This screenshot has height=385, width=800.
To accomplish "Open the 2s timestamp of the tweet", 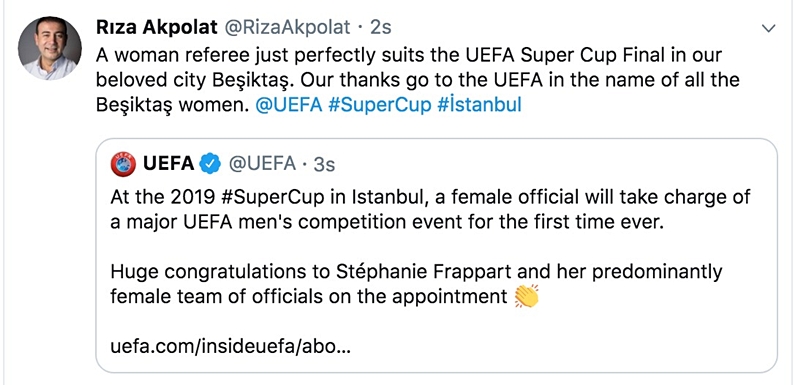I will [x=381, y=28].
